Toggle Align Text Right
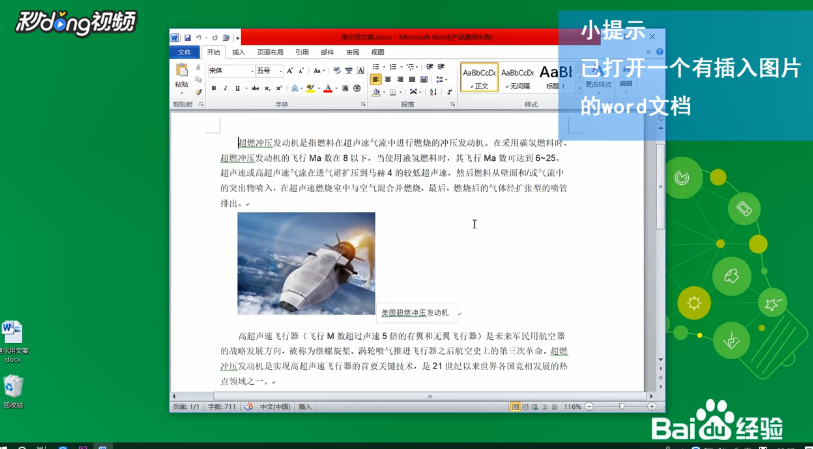The width and height of the screenshot is (813, 449). (400, 79)
